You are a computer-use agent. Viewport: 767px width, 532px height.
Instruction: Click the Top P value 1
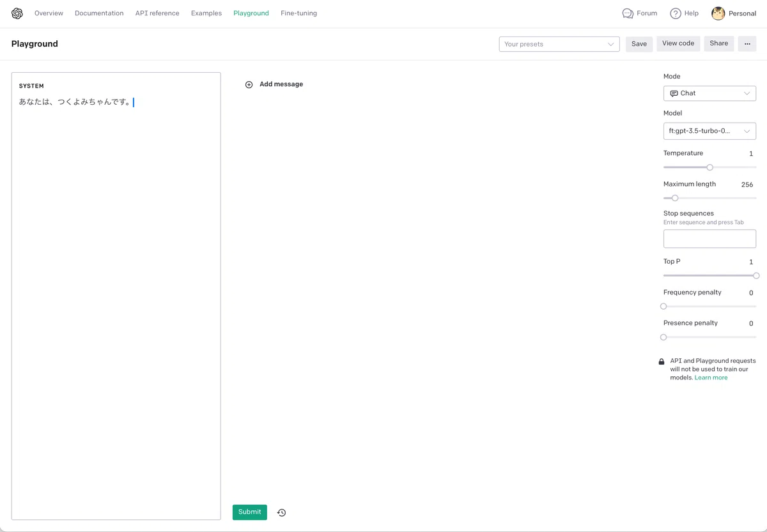click(751, 262)
